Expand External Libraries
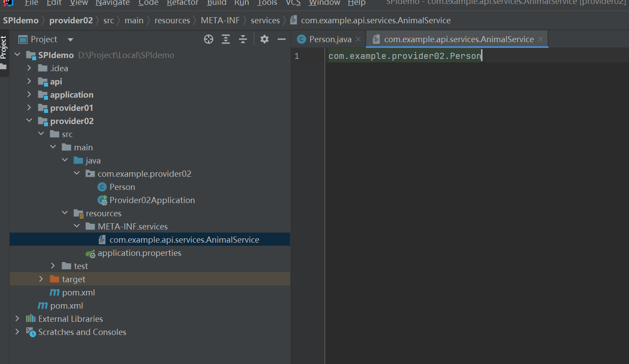This screenshot has height=364, width=629. pos(18,319)
